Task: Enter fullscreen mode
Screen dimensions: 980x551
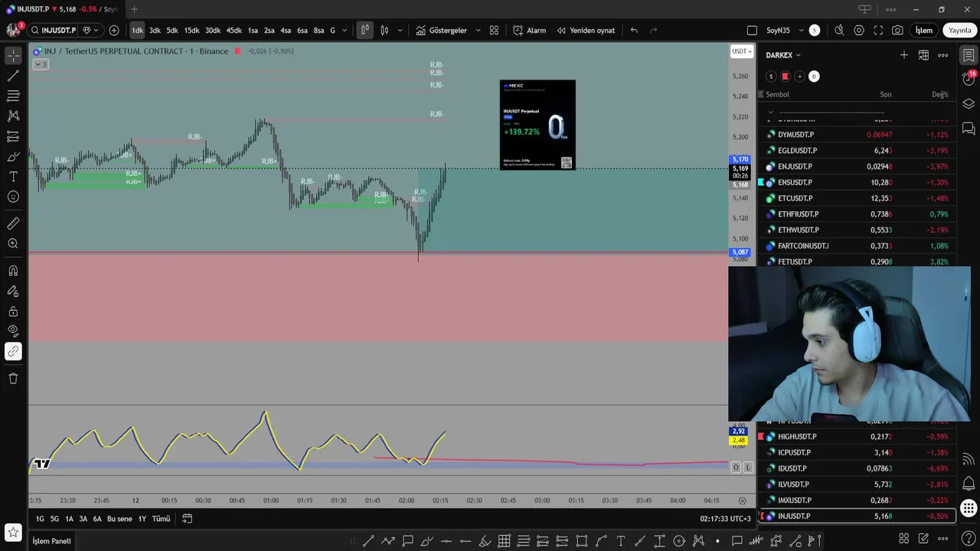Action: [878, 31]
